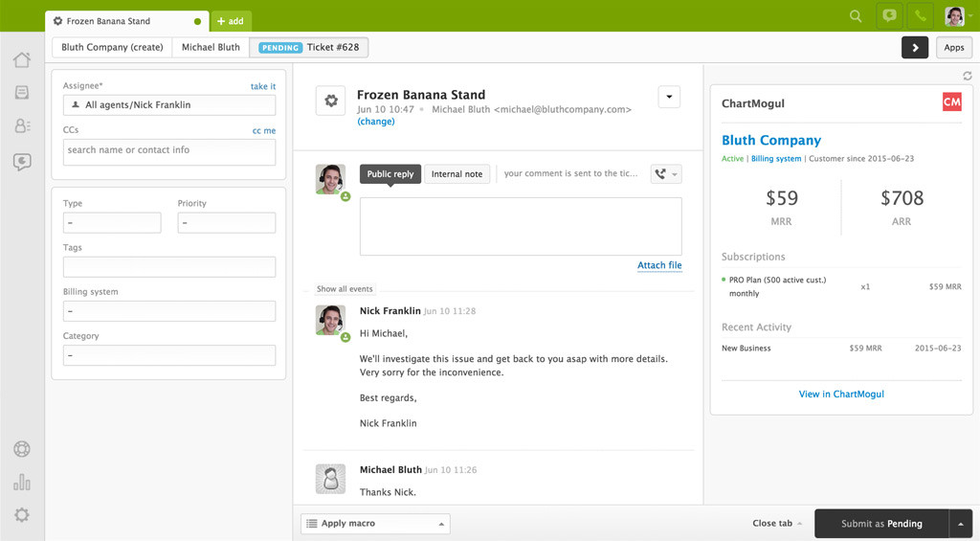
Task: Click the Apps button
Action: [954, 48]
